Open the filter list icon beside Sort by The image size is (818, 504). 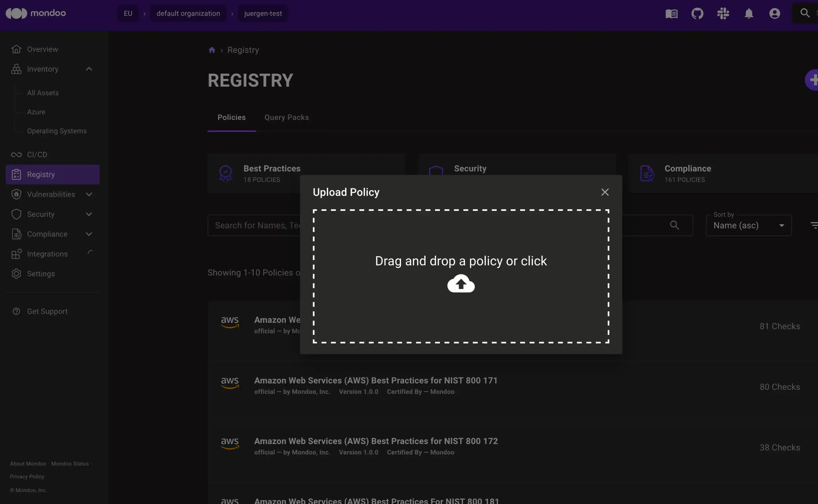pos(814,225)
